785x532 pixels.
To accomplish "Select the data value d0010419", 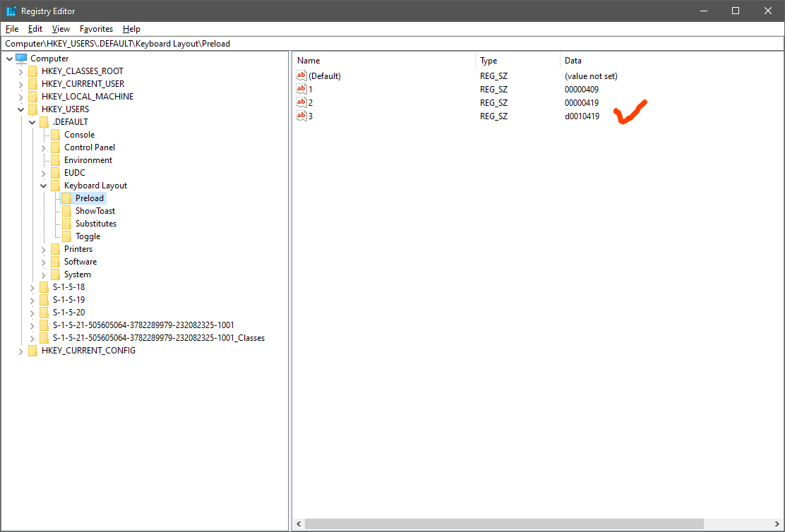I will click(582, 116).
